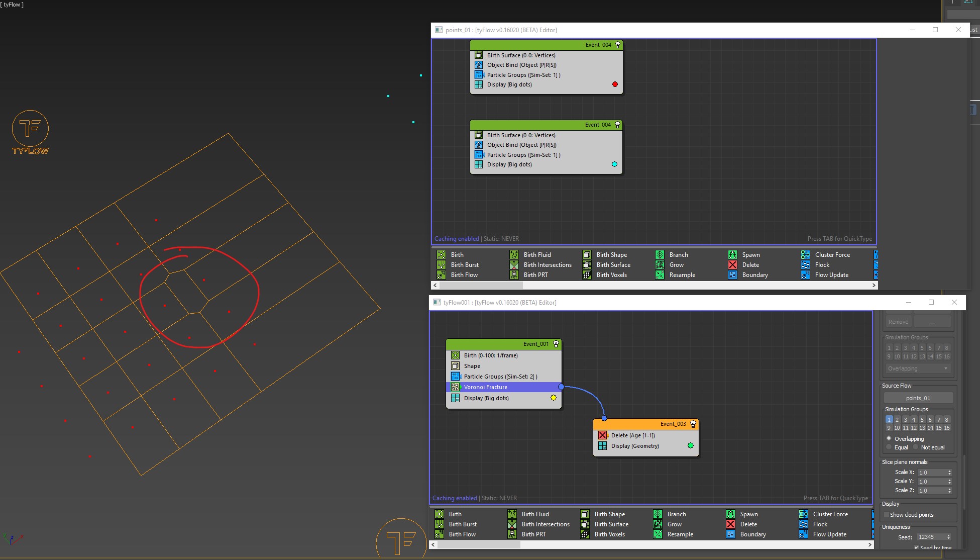This screenshot has height=560, width=980.
Task: Select the Not equal radio button
Action: point(916,447)
